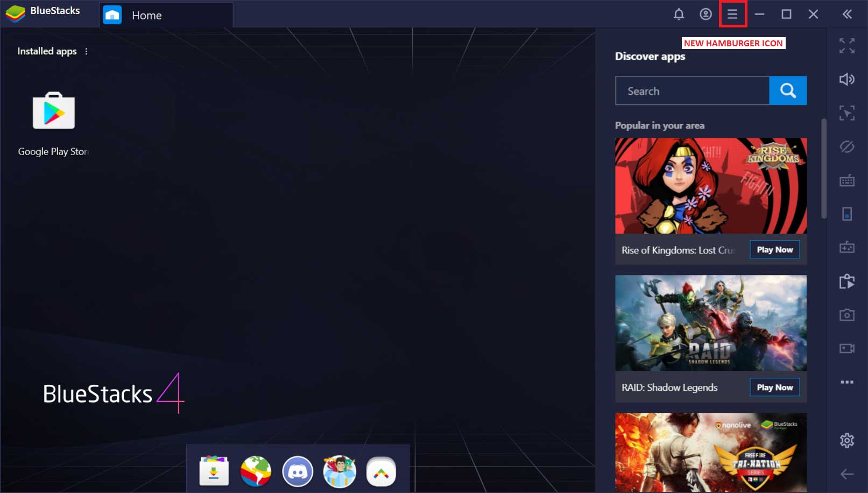The width and height of the screenshot is (868, 493).
Task: Mute the emulator volume
Action: pos(846,79)
